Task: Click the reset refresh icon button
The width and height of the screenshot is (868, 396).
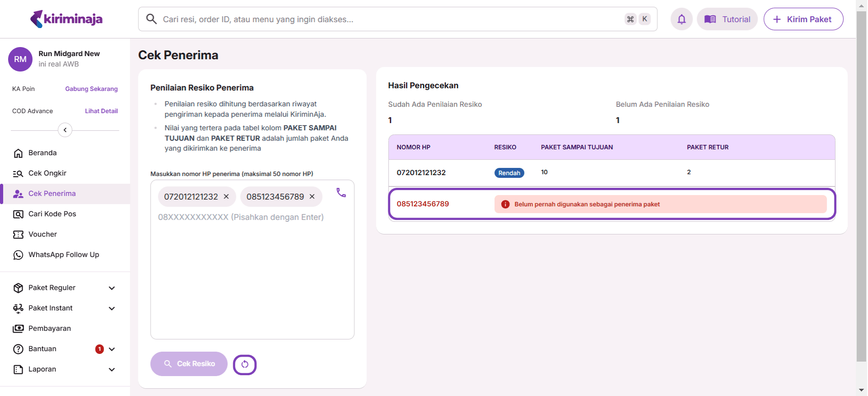Action: [245, 364]
